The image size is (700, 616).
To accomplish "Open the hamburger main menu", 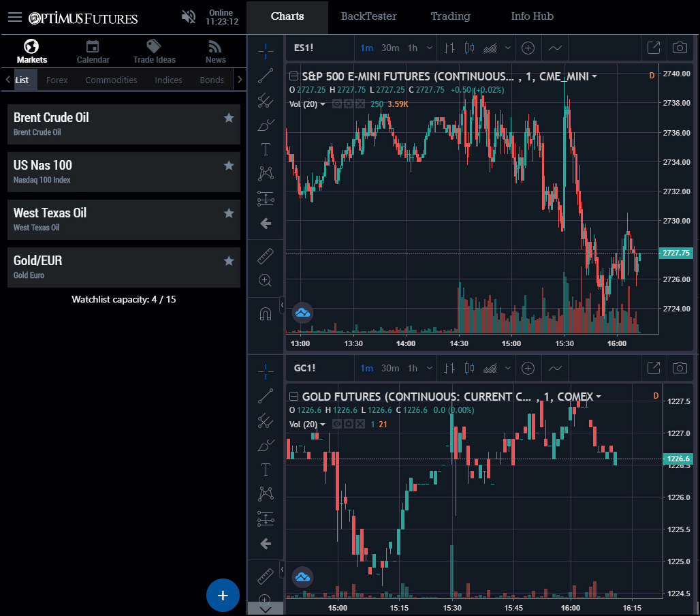I will tap(15, 18).
